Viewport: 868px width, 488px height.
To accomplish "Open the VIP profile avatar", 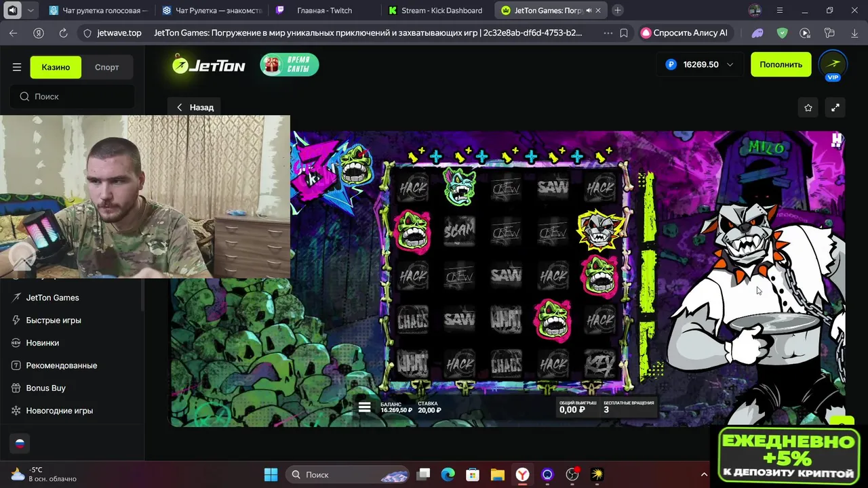I will (833, 65).
